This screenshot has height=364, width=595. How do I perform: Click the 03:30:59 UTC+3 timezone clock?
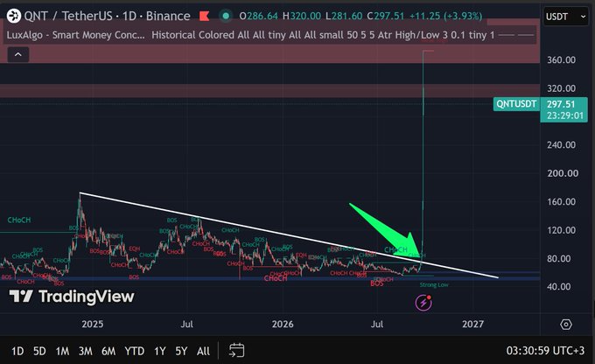tap(545, 351)
